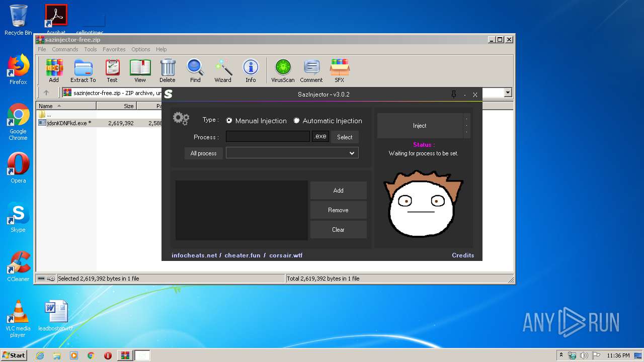Click the SFX toolbar icon
644x362 pixels.
click(x=340, y=70)
